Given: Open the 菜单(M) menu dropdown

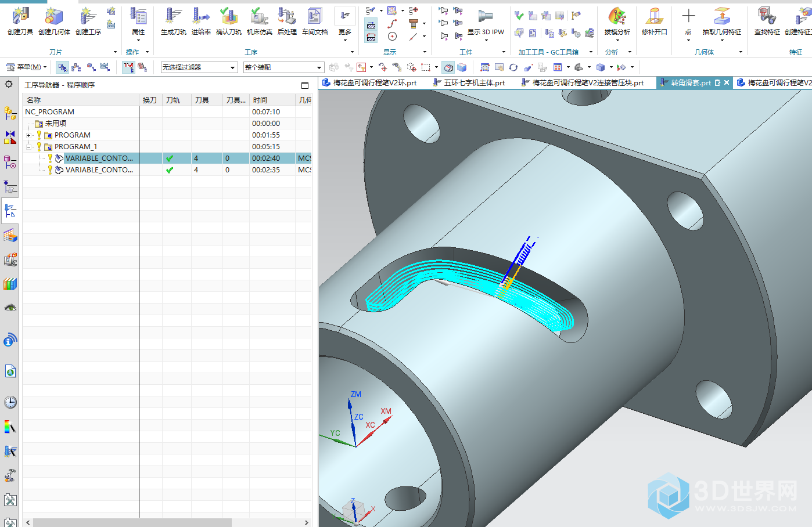Looking at the screenshot, I should click(26, 67).
